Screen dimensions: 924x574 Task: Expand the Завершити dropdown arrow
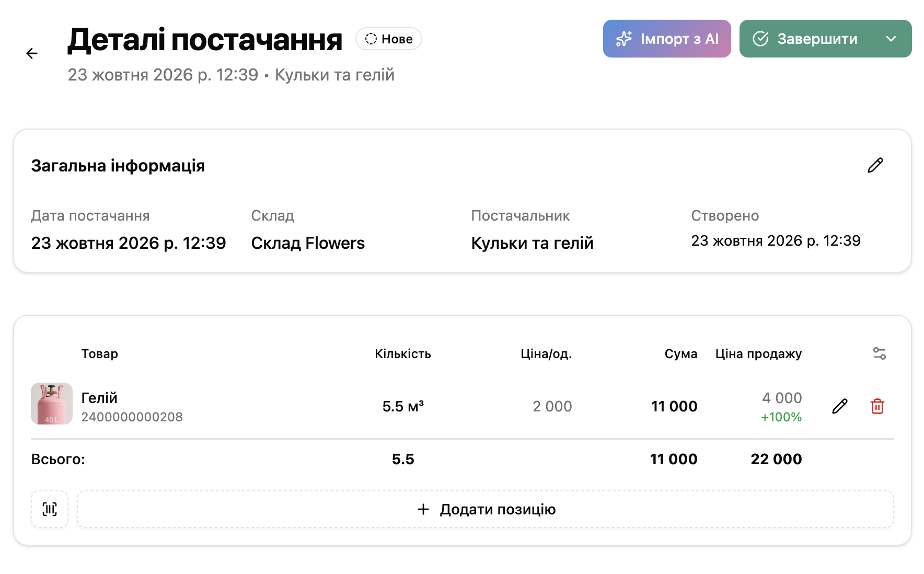pyautogui.click(x=892, y=39)
